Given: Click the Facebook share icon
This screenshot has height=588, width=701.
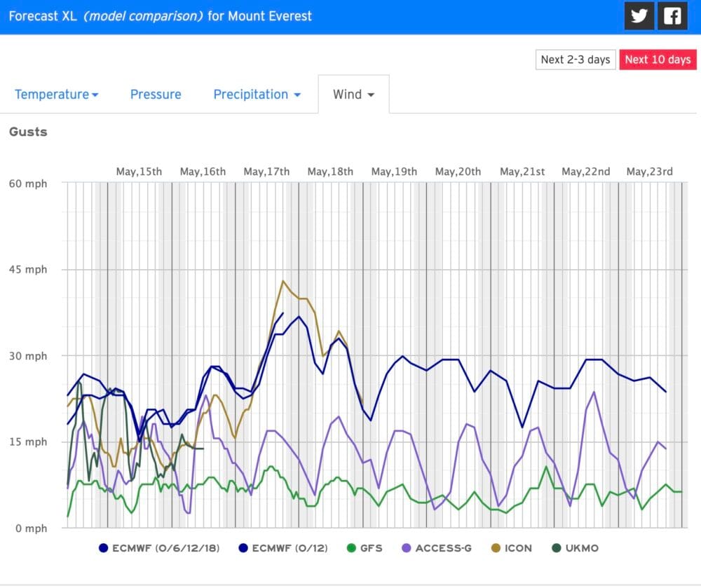Looking at the screenshot, I should click(x=673, y=17).
